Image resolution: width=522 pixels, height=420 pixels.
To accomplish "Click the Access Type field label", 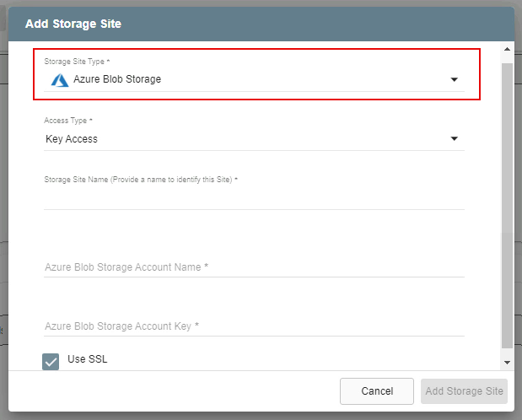I will 68,121.
